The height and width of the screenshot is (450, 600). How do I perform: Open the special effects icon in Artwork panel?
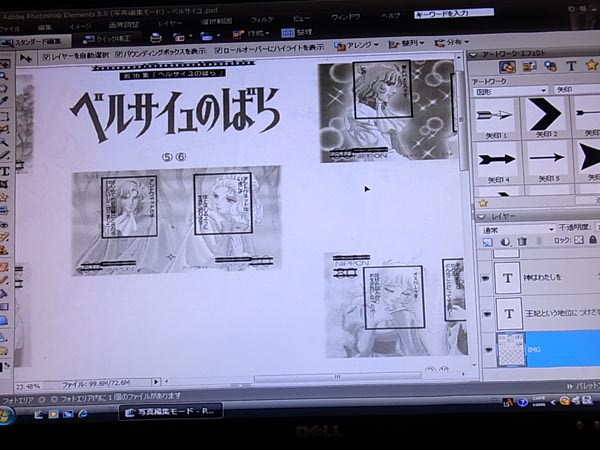(x=550, y=66)
